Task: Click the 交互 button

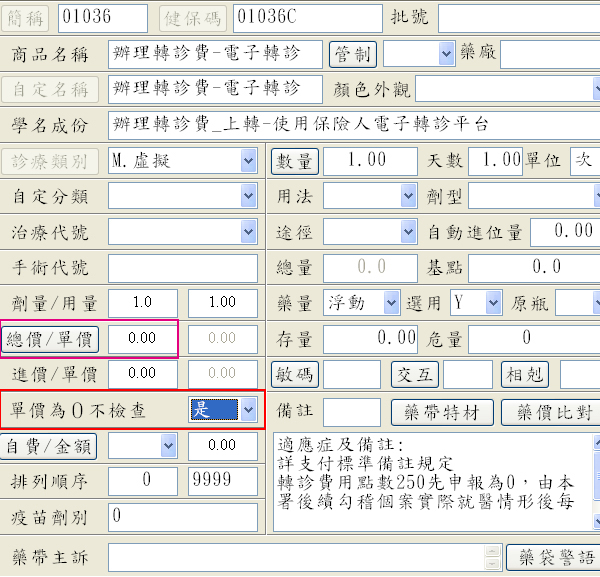Action: coord(414,374)
